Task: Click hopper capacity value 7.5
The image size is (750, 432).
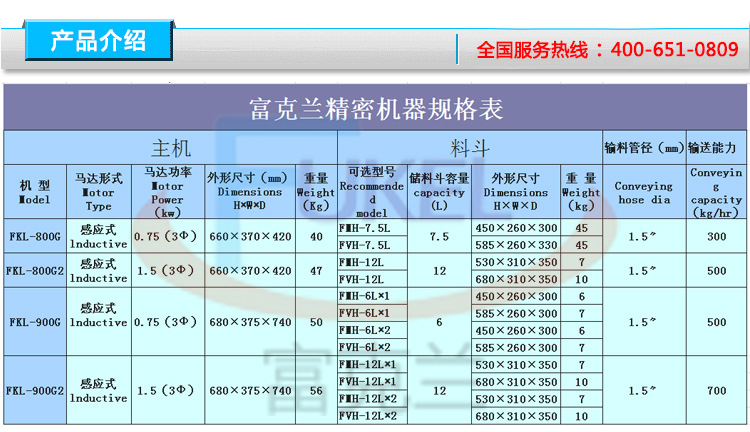Action: point(439,236)
